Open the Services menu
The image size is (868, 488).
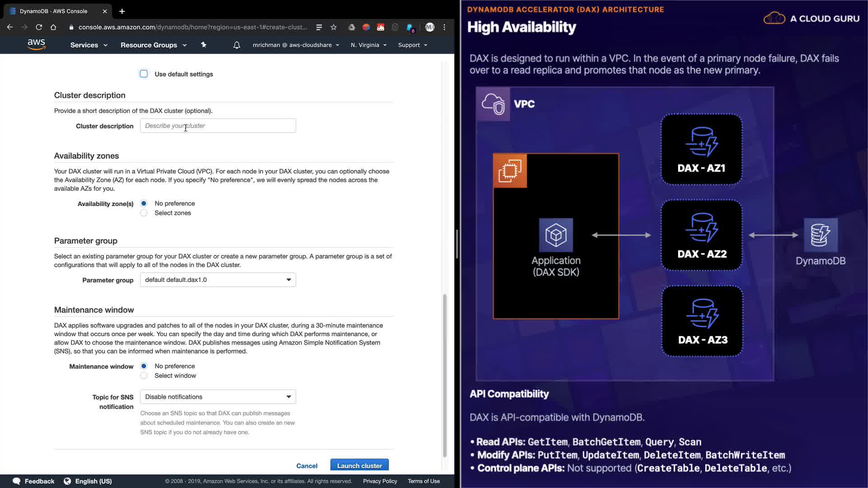pos(89,45)
